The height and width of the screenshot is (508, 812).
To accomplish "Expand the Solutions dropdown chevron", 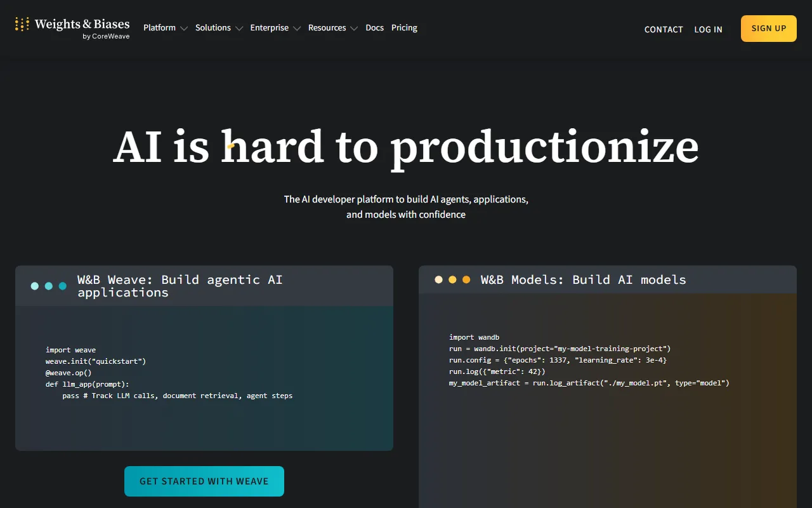I will [239, 29].
